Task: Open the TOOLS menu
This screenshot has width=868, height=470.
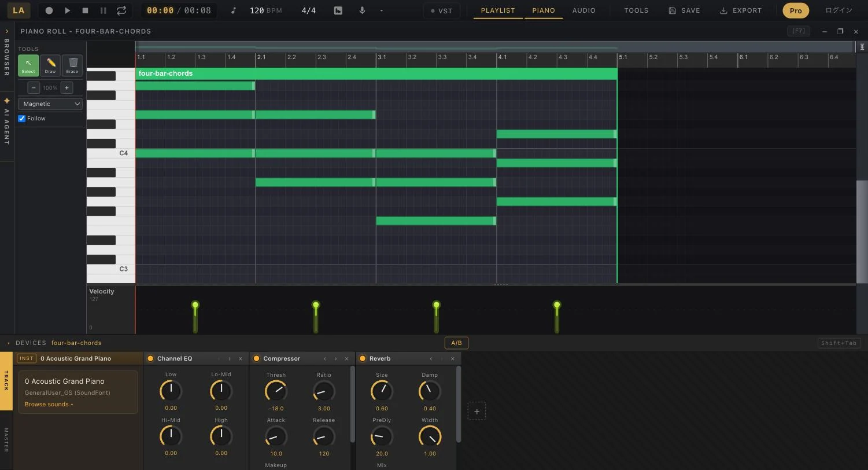Action: [636, 10]
